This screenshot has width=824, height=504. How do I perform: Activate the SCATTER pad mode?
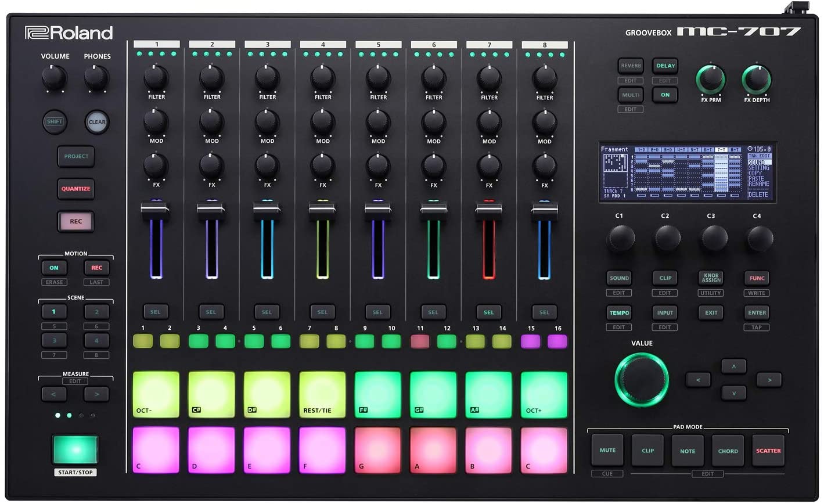[x=768, y=450]
